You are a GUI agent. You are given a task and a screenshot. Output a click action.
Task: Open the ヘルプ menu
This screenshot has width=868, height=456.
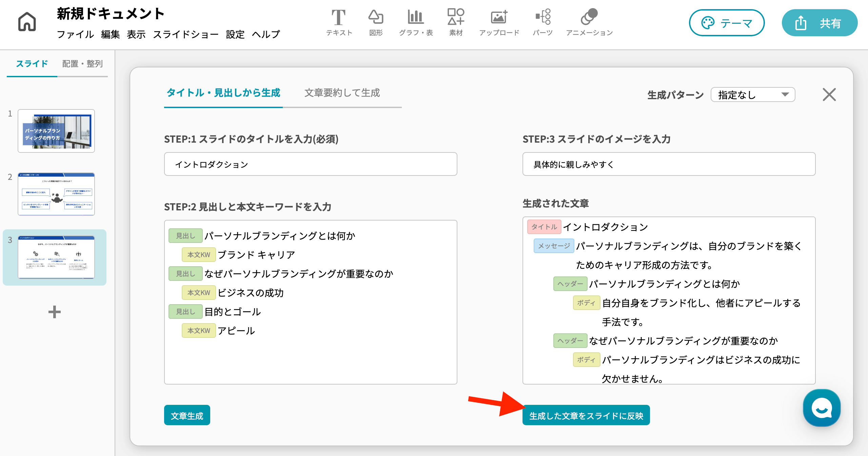click(266, 34)
